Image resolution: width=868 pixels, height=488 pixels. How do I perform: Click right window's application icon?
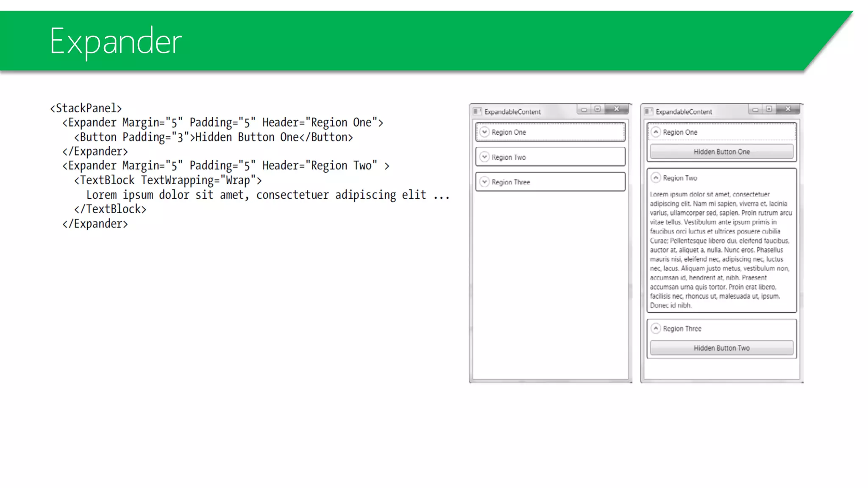pos(648,111)
